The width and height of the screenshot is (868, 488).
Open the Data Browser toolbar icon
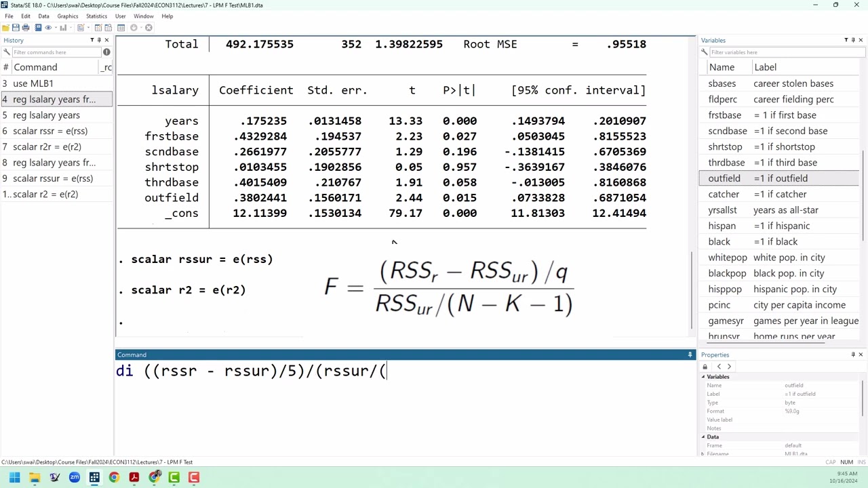108,28
